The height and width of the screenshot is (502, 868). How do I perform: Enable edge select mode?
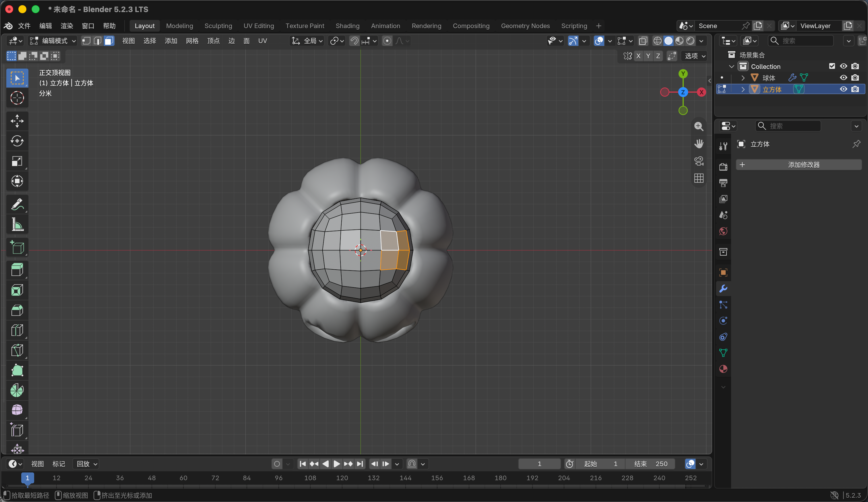[98, 41]
